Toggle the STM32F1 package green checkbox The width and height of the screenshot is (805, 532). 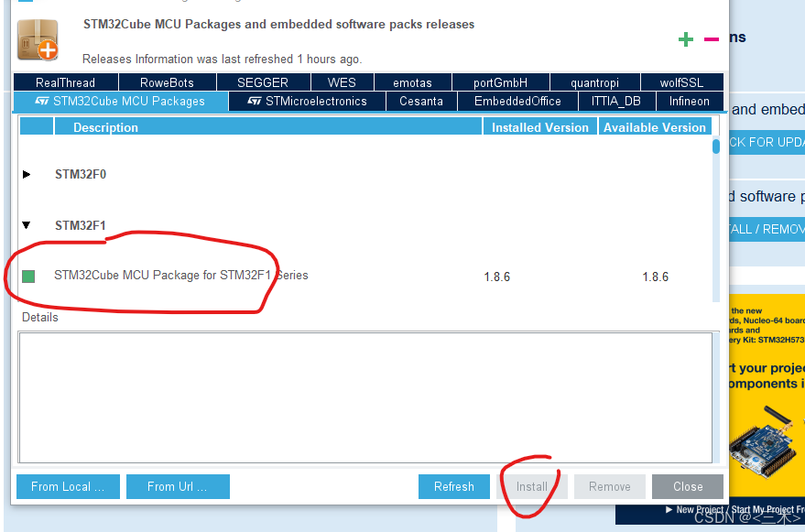click(x=28, y=277)
